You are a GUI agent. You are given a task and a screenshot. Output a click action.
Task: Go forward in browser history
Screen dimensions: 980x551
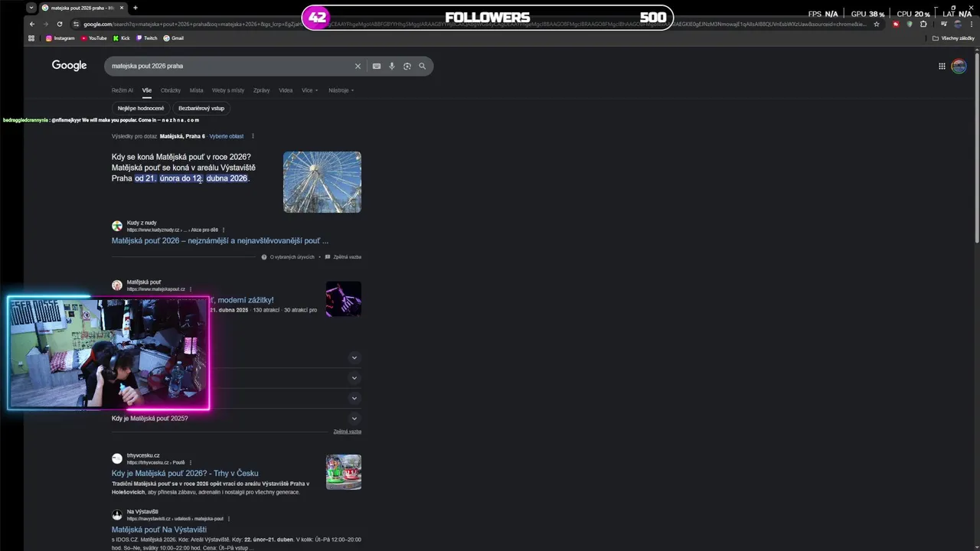[45, 24]
